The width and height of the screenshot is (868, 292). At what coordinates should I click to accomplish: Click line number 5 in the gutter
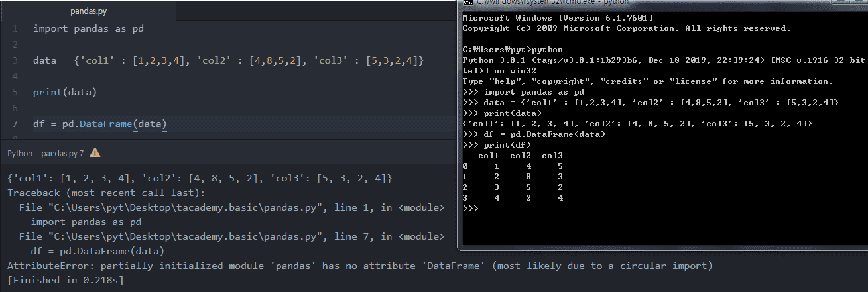click(x=15, y=92)
